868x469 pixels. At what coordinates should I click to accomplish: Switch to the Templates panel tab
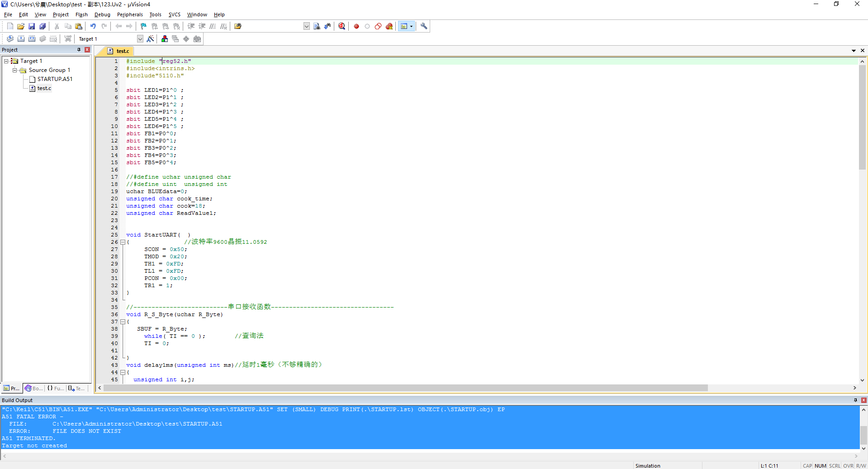[x=76, y=388]
